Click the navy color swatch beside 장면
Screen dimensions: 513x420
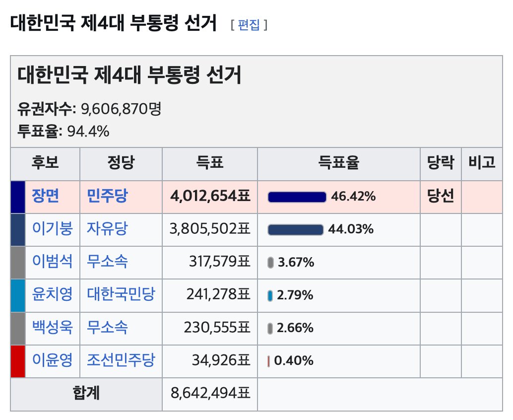click(17, 197)
